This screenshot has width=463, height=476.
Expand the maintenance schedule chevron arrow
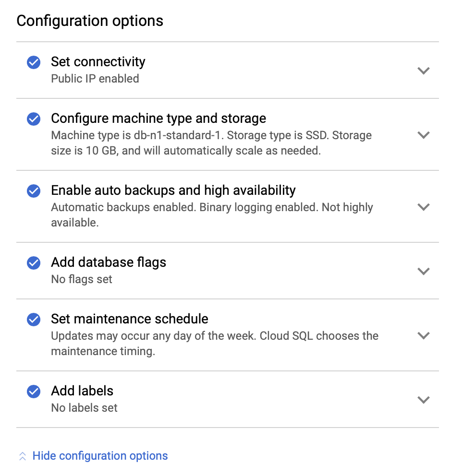[424, 335]
